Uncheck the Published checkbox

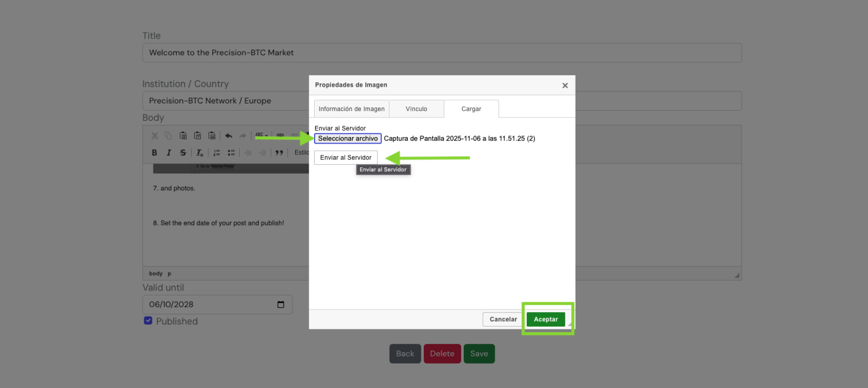pyautogui.click(x=148, y=321)
